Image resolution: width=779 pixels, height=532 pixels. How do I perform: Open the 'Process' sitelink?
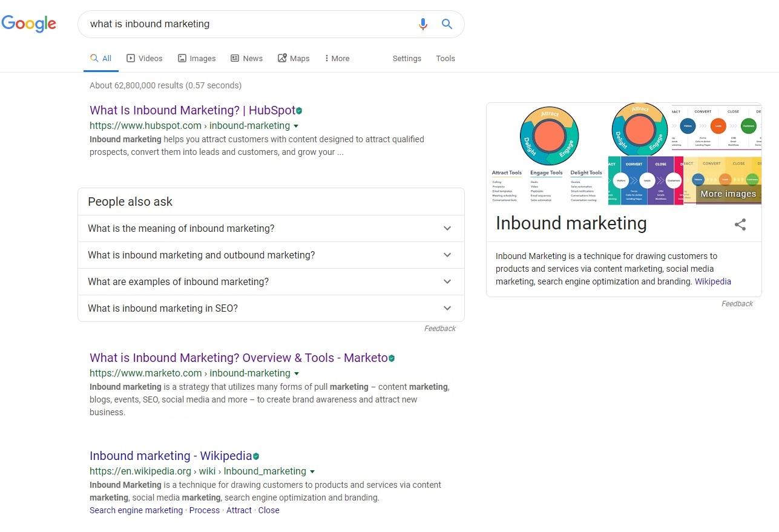coord(205,510)
